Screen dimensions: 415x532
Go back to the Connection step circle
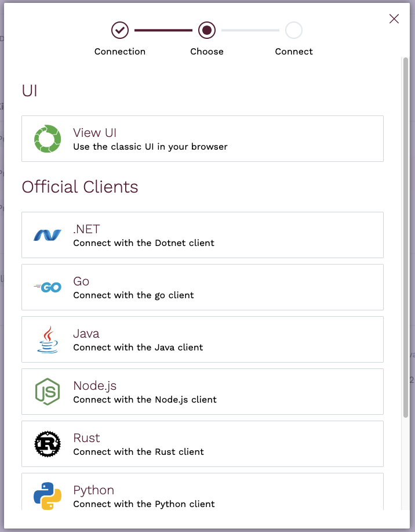click(x=120, y=30)
